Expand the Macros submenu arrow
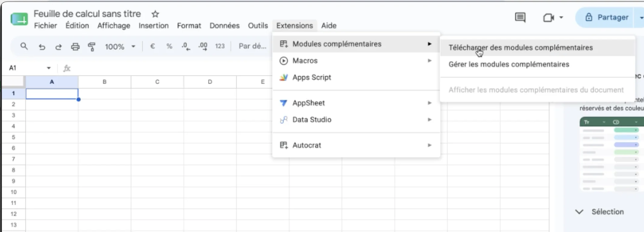 click(x=430, y=61)
